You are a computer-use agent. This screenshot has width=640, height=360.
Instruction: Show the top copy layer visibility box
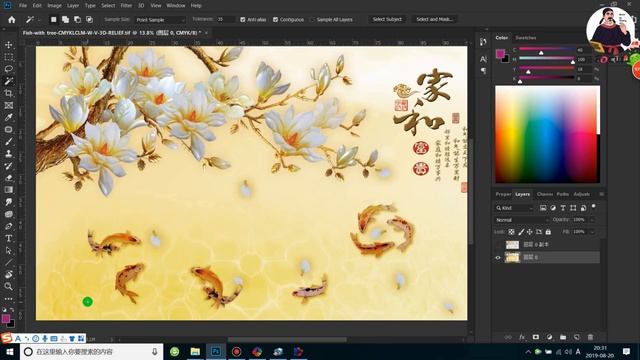498,244
